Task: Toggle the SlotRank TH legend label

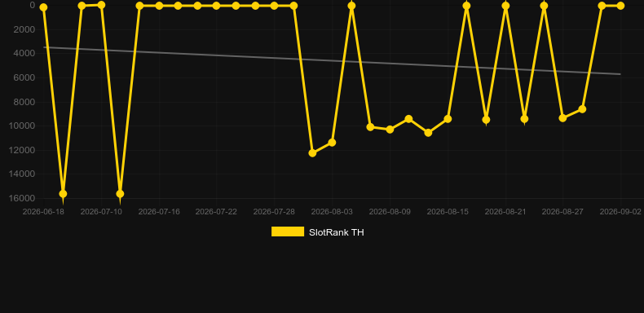Action: (337, 232)
